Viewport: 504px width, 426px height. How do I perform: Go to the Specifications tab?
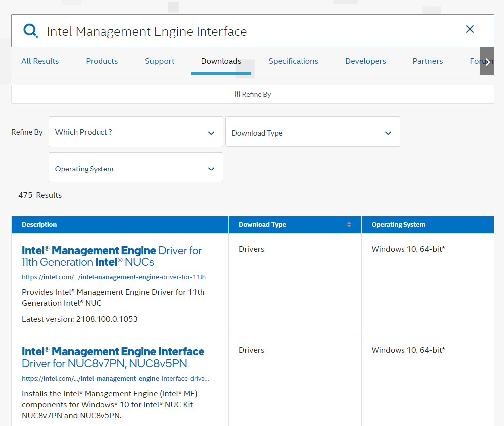[293, 61]
